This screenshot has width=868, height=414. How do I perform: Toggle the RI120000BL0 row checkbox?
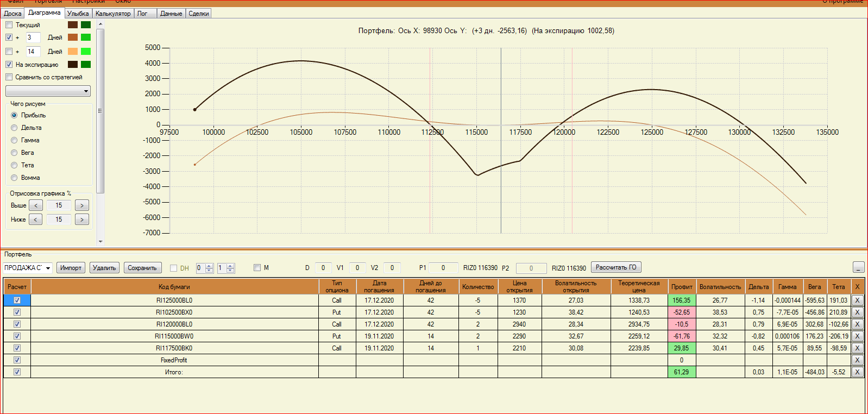(x=17, y=324)
